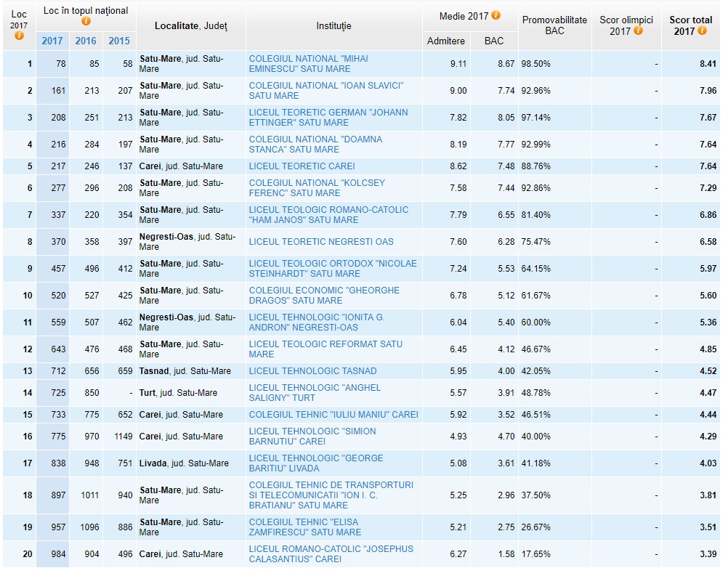Open Colegiul National "Mihai Eminescu" Satu Mare link
This screenshot has height=576, width=728.
[308, 63]
